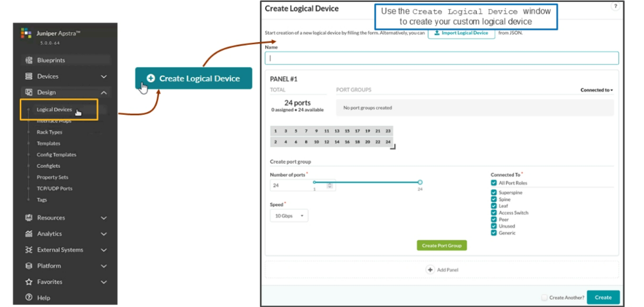Click the Name input field
The width and height of the screenshot is (644, 307).
[442, 58]
